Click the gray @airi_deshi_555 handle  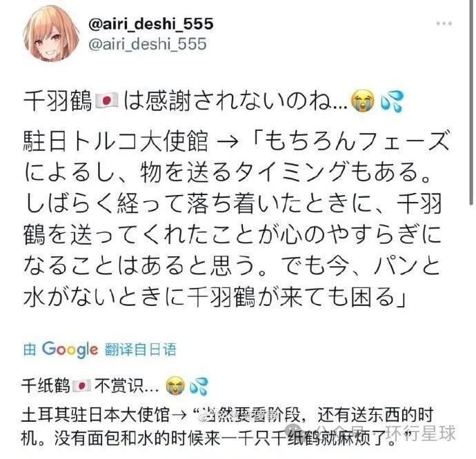point(148,44)
